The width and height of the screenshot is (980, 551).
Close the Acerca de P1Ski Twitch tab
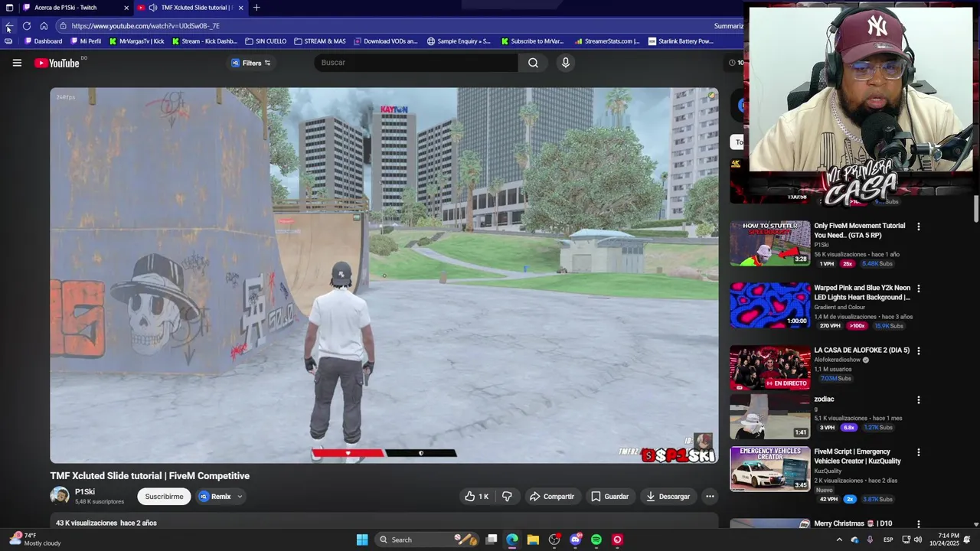pyautogui.click(x=126, y=8)
